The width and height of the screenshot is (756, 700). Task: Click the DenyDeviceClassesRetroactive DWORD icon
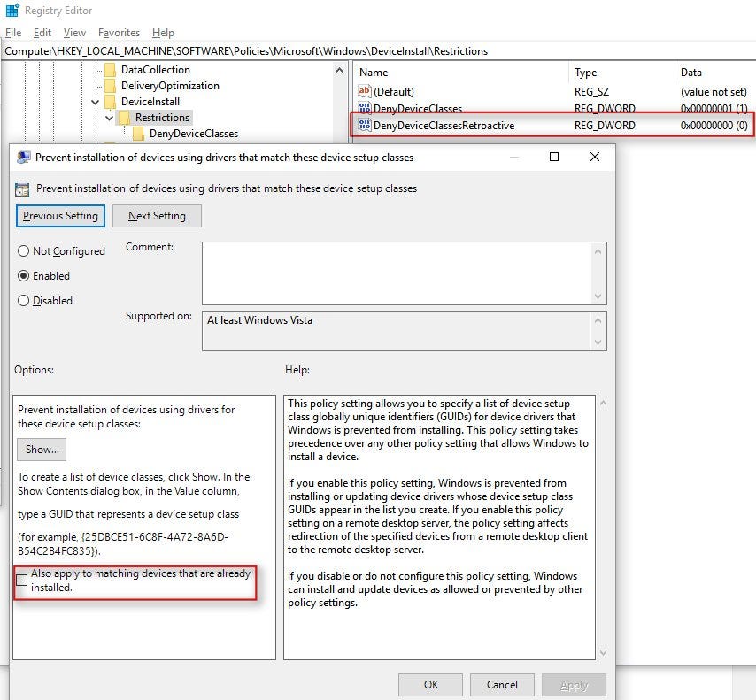click(x=365, y=125)
